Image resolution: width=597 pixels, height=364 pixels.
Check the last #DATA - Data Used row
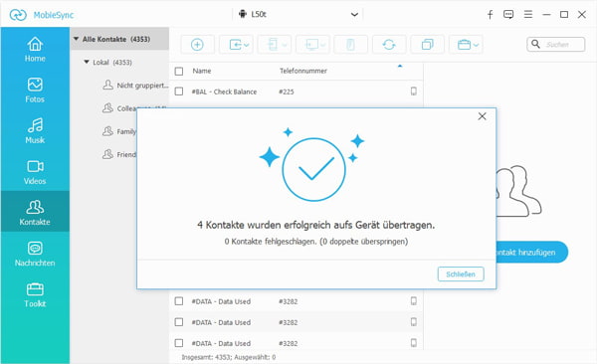(x=179, y=343)
